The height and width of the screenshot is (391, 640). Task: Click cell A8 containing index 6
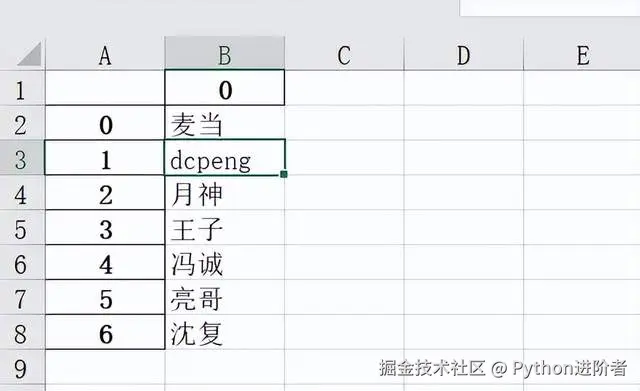tap(105, 332)
